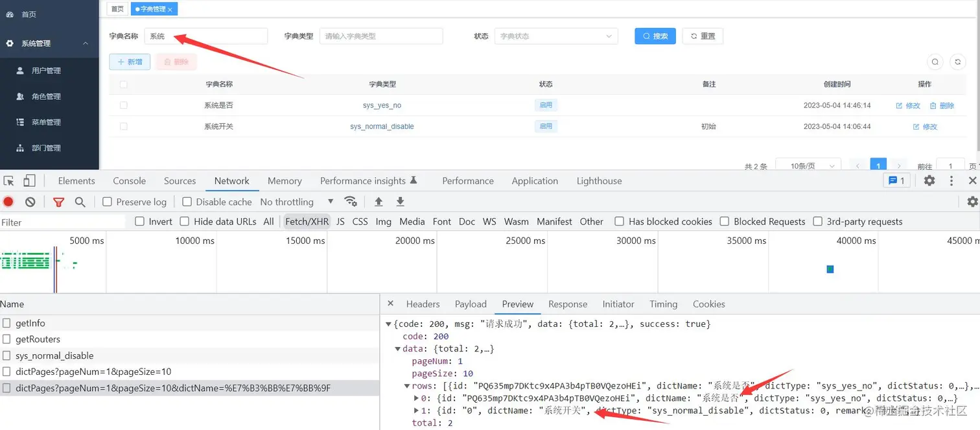Open network panel settings gear
980x430 pixels.
coord(972,202)
